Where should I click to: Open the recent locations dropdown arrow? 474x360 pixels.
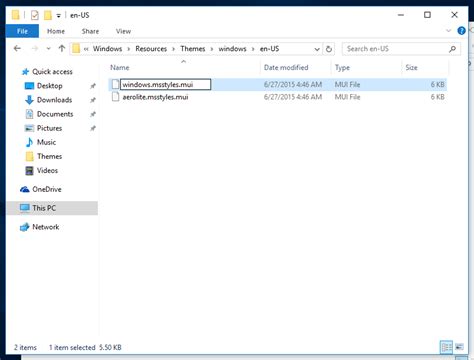pyautogui.click(x=49, y=49)
